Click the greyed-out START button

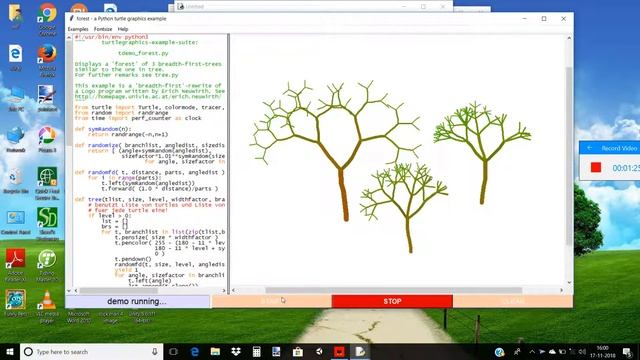point(271,301)
